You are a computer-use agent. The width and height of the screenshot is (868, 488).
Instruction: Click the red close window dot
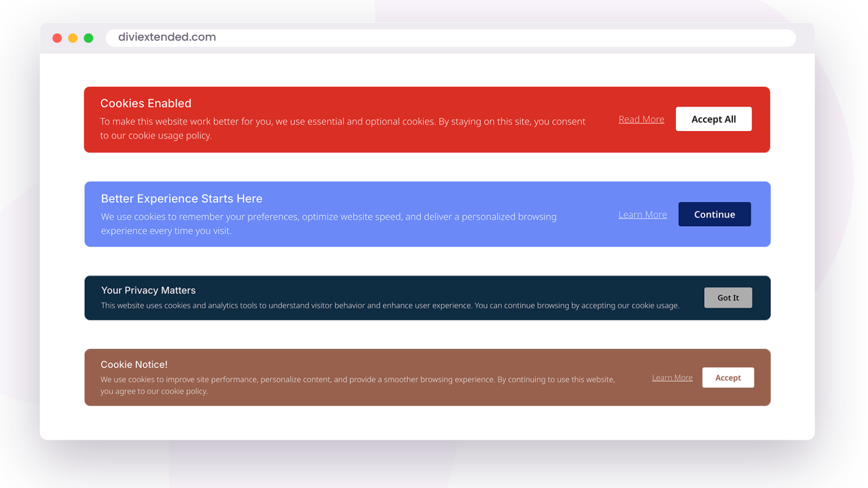coord(57,38)
